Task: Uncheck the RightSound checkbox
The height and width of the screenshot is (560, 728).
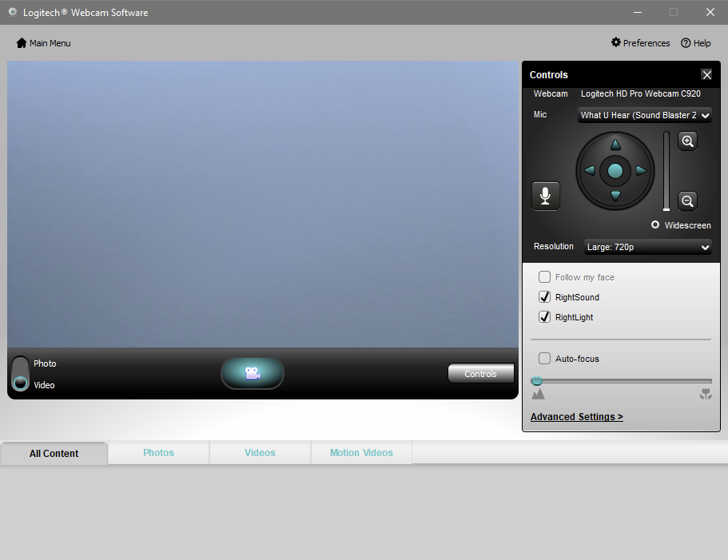Action: pos(544,297)
